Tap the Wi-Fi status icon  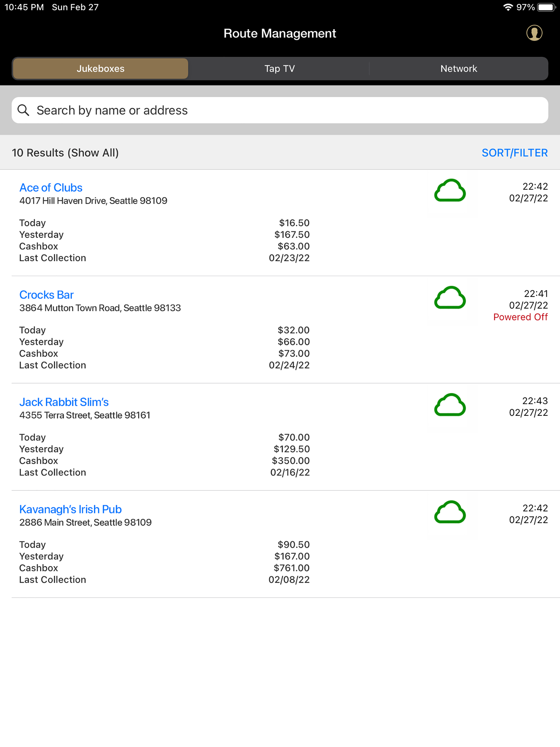(x=508, y=7)
